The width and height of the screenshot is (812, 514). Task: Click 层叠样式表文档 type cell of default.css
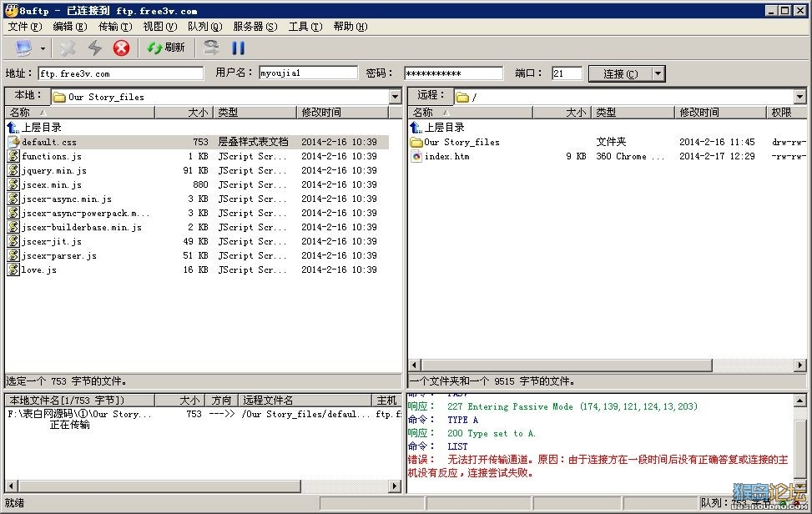pos(253,142)
